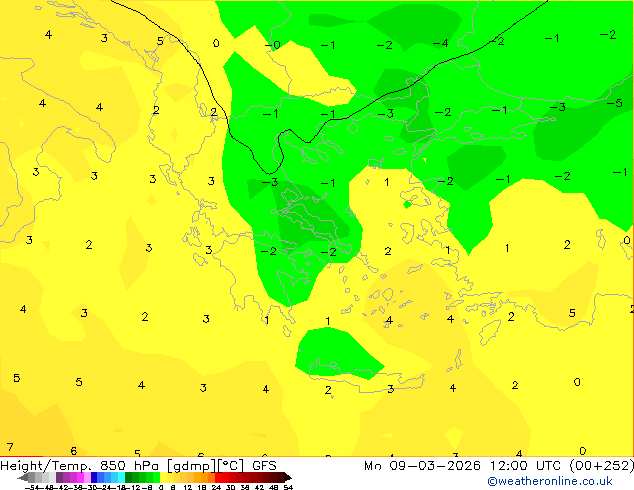Pick the bright yellow legend swatch
Image resolution: width=634 pixels, height=490 pixels.
pos(164,477)
